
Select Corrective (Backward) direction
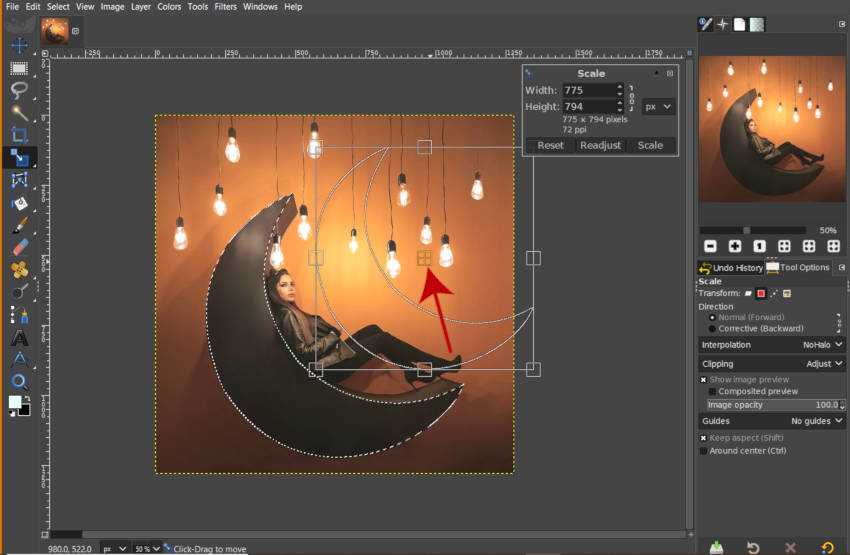712,328
